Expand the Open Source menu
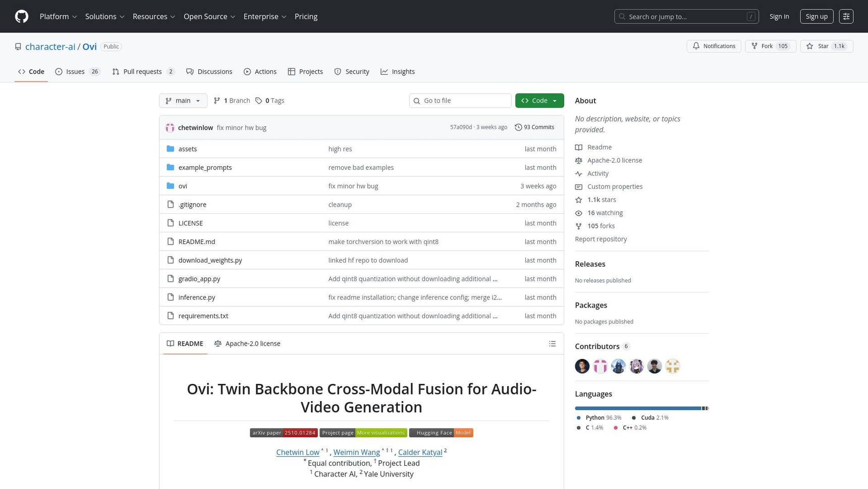This screenshot has height=489, width=868. click(x=209, y=17)
